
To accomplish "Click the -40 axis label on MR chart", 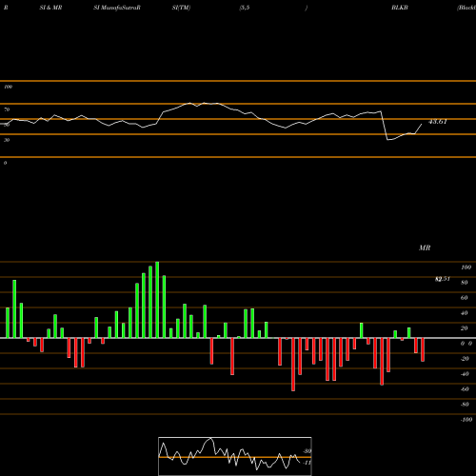I will [465, 374].
